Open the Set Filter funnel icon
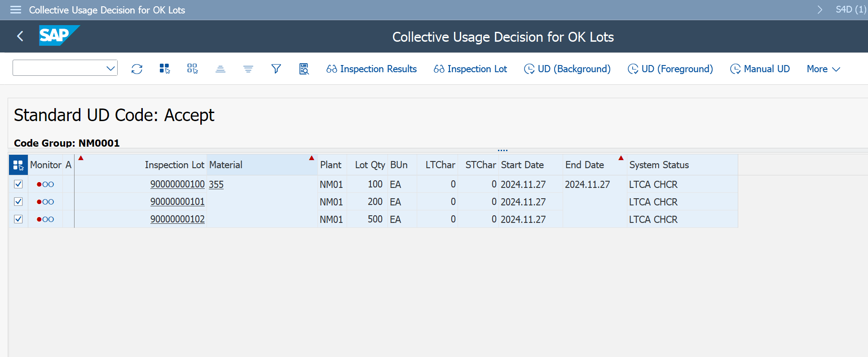 coord(276,69)
